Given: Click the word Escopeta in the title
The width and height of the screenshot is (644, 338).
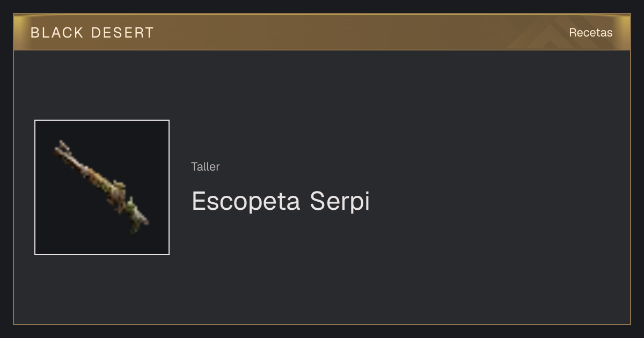Looking at the screenshot, I should 246,201.
